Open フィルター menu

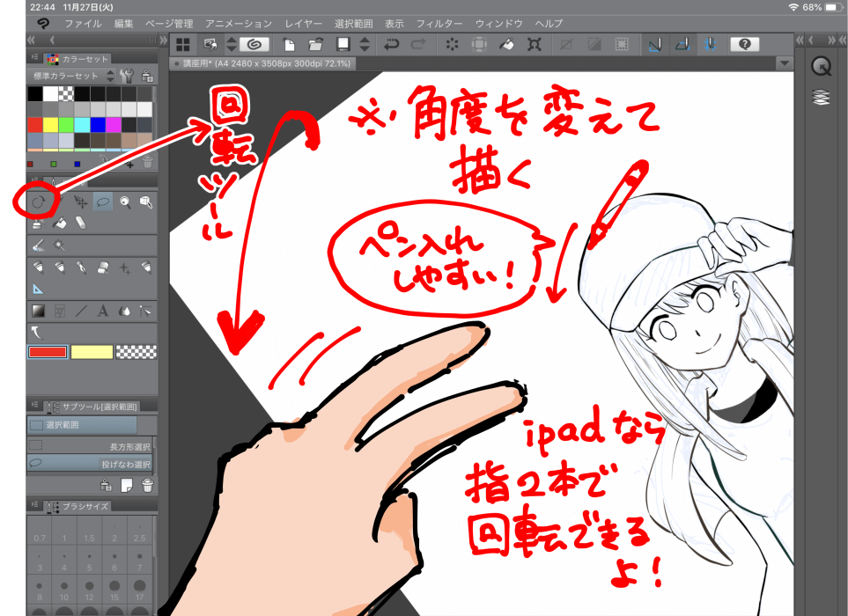439,23
